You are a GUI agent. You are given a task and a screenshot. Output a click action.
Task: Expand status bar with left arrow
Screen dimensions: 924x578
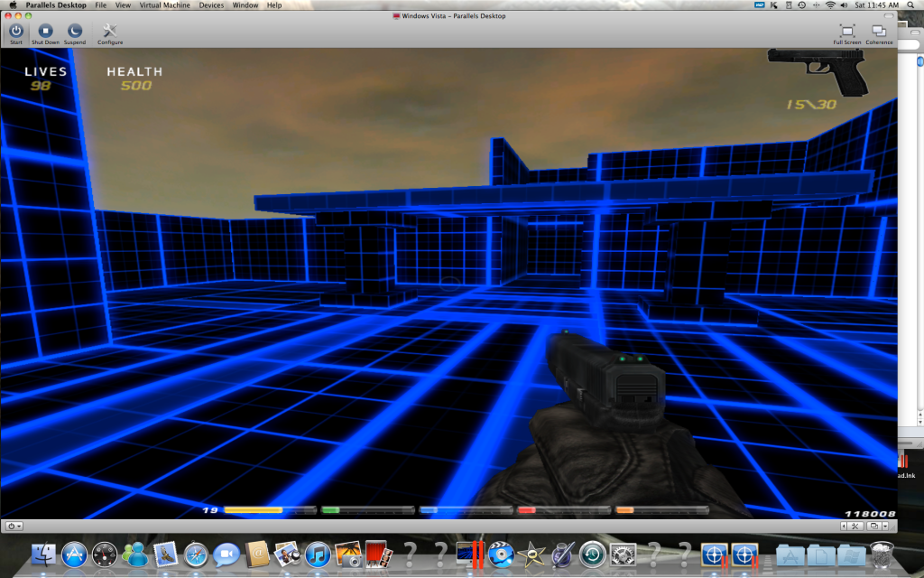coord(844,527)
